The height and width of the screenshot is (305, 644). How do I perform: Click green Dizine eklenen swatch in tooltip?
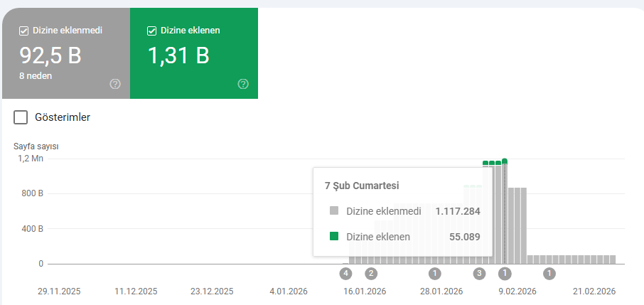point(335,237)
